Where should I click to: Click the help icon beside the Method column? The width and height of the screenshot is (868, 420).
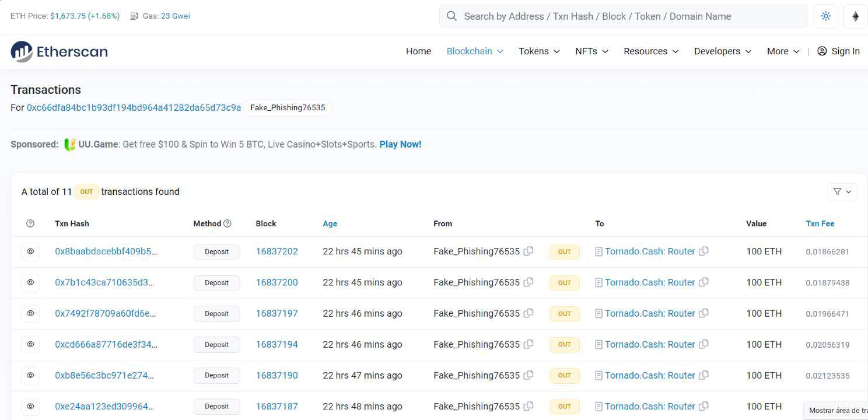228,223
